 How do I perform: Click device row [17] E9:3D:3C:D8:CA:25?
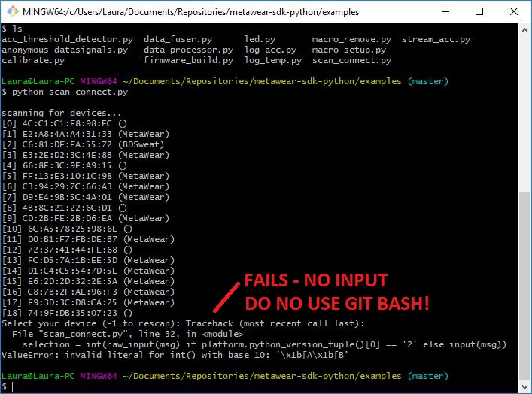tap(88, 302)
